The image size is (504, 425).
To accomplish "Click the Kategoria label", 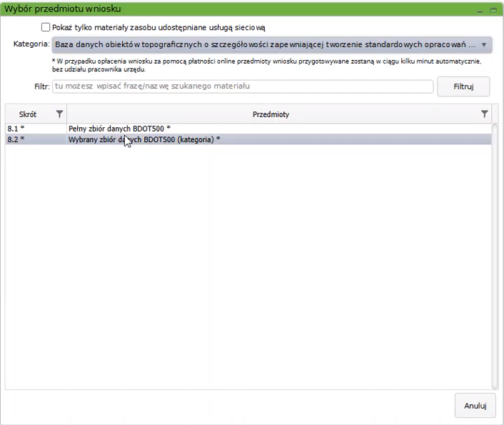I will 31,45.
